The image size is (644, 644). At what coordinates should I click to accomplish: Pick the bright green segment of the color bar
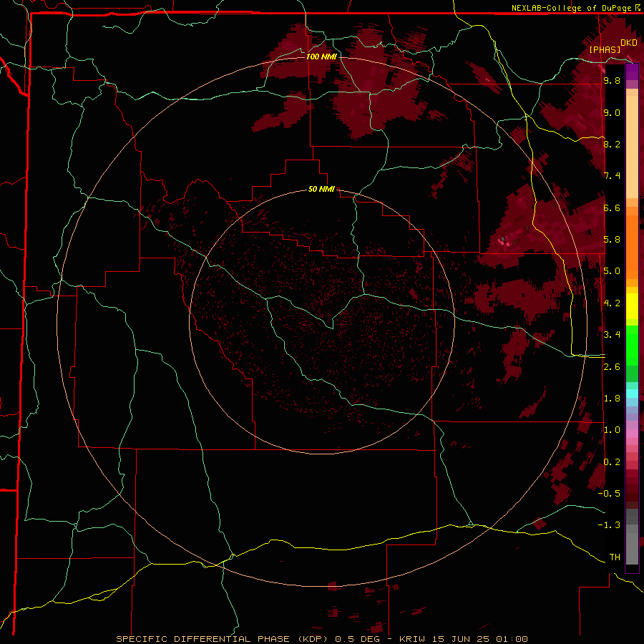[632, 346]
